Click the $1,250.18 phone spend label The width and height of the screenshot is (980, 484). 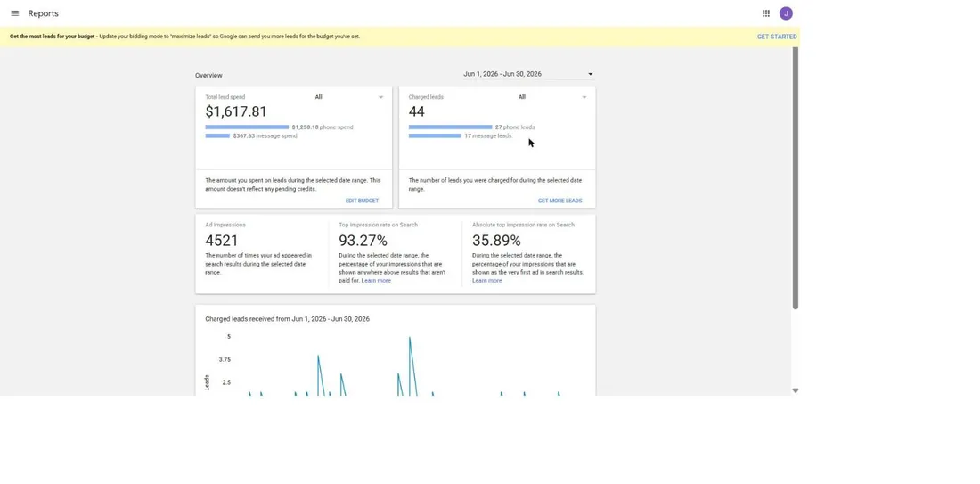pyautogui.click(x=323, y=127)
